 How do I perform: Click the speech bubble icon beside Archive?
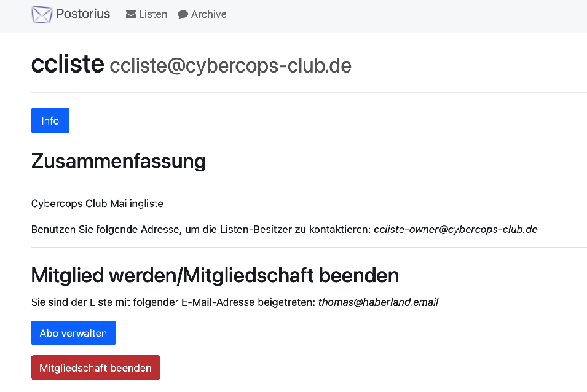click(183, 15)
